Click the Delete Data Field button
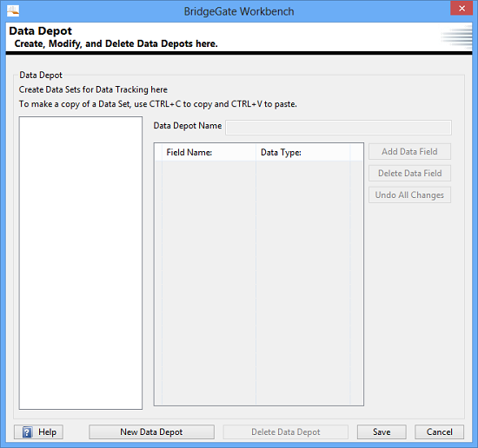 click(x=409, y=173)
